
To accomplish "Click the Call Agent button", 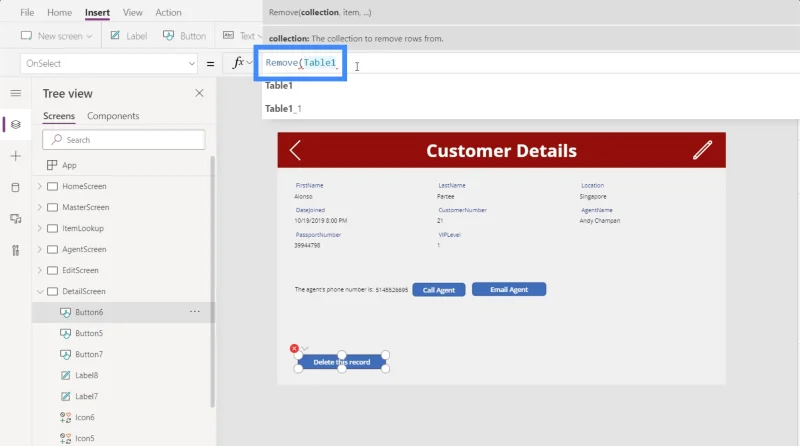I will [x=439, y=290].
